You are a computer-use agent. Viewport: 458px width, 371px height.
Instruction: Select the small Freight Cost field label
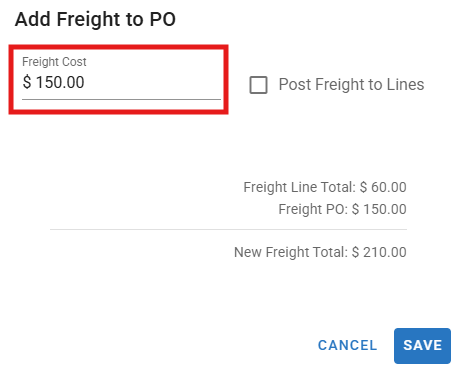pyautogui.click(x=54, y=62)
